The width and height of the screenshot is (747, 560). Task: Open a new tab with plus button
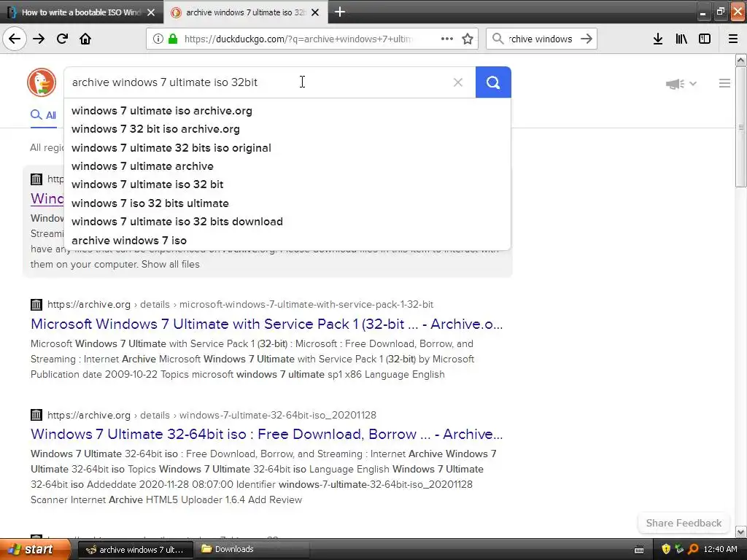pyautogui.click(x=340, y=12)
